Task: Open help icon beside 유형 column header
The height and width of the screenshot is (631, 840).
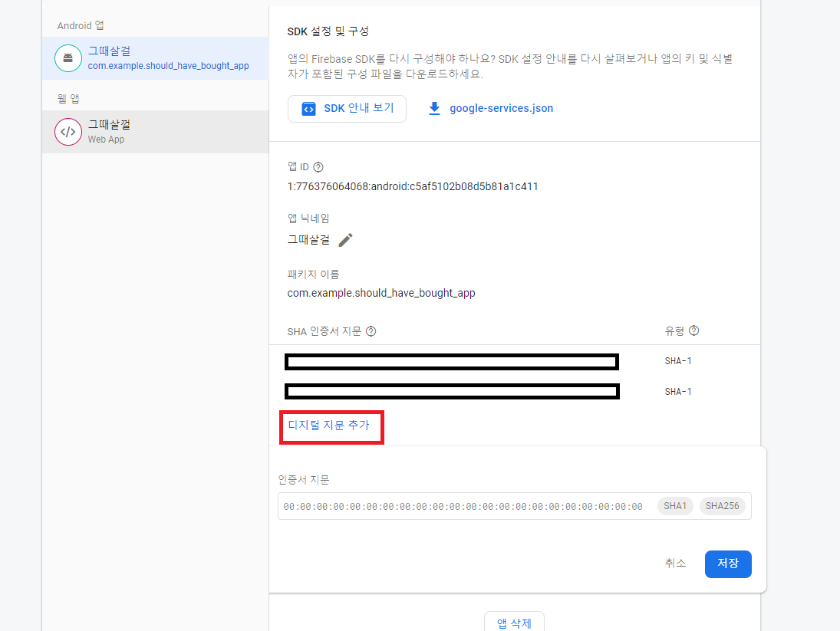Action: click(693, 330)
